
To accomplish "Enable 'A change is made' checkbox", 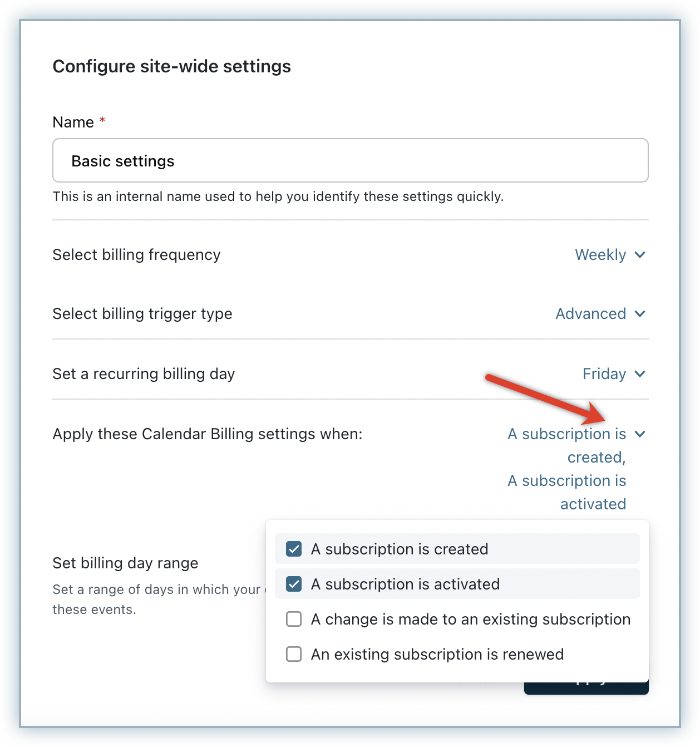I will pyautogui.click(x=294, y=619).
